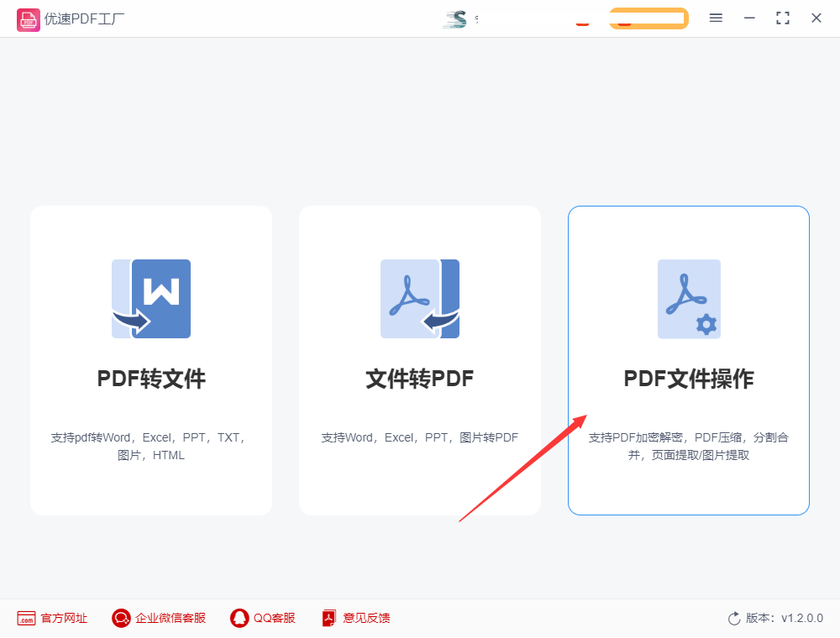Minimize the application window
Screen dimensions: 840x638
click(x=749, y=18)
